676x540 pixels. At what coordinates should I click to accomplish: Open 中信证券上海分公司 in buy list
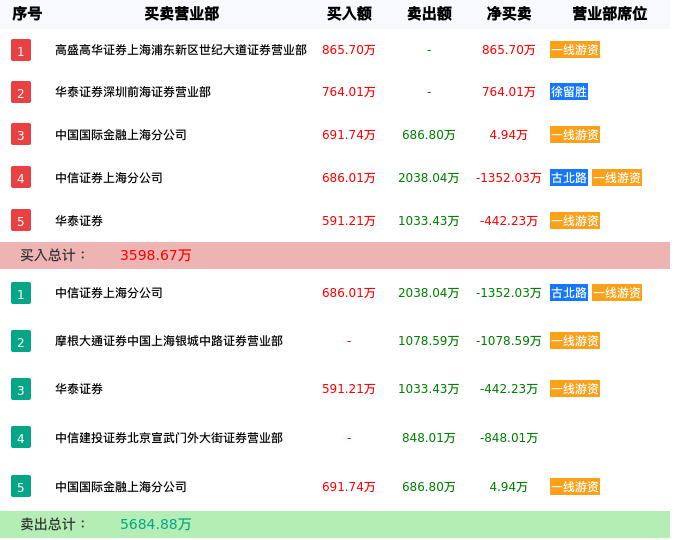tap(109, 178)
